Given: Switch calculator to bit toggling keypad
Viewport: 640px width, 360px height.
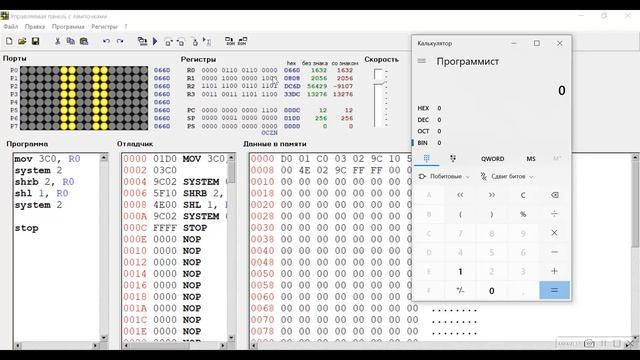Looking at the screenshot, I should tap(453, 158).
